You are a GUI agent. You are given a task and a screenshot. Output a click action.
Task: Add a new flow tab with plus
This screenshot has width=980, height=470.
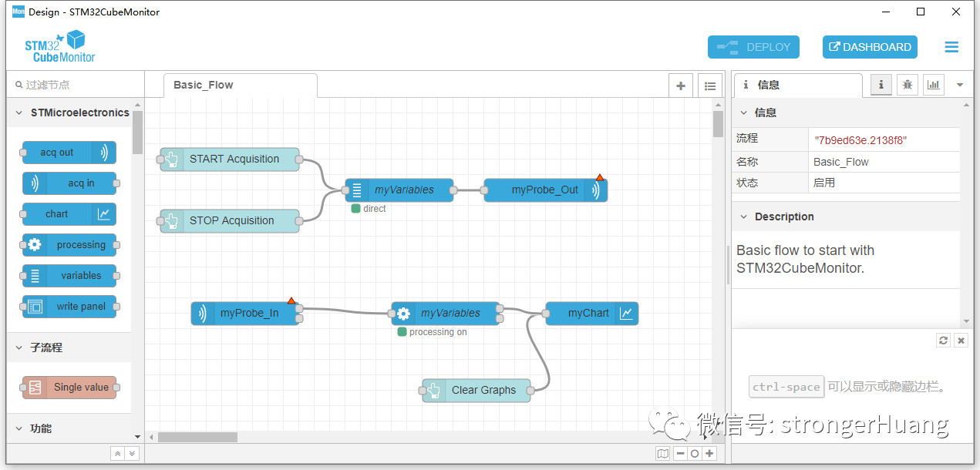click(x=681, y=86)
